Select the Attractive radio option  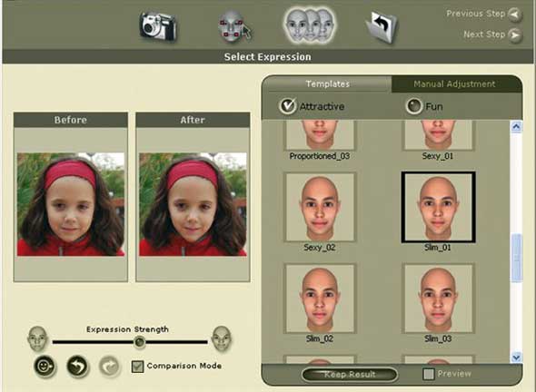pos(287,106)
